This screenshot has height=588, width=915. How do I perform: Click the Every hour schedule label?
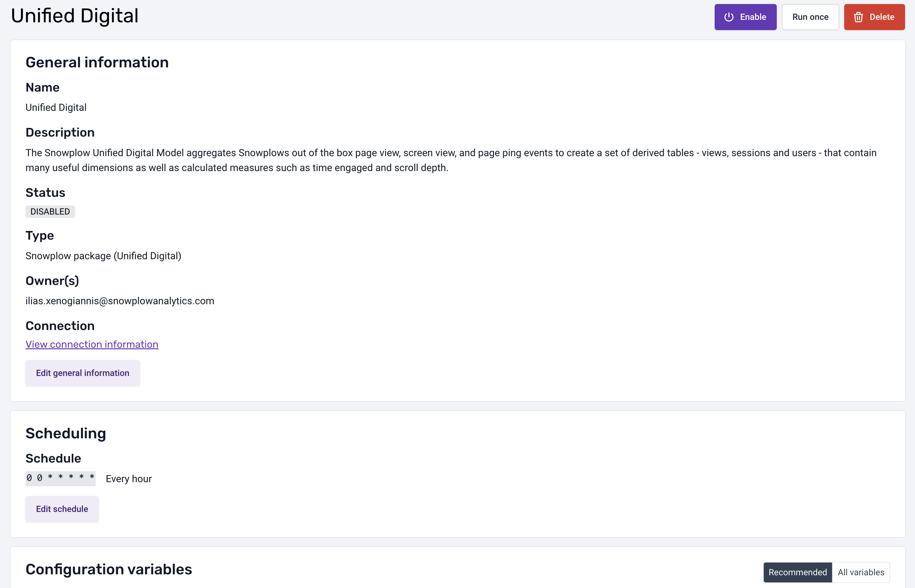pos(129,479)
